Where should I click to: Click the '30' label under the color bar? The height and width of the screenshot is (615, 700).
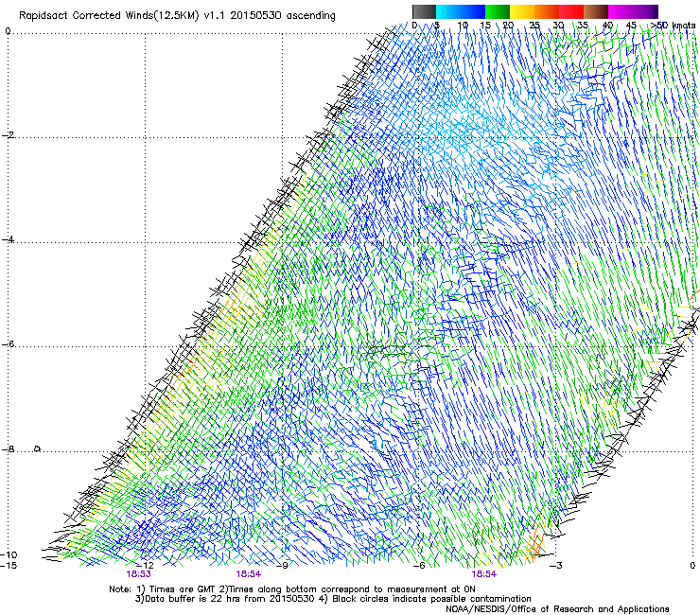558,26
